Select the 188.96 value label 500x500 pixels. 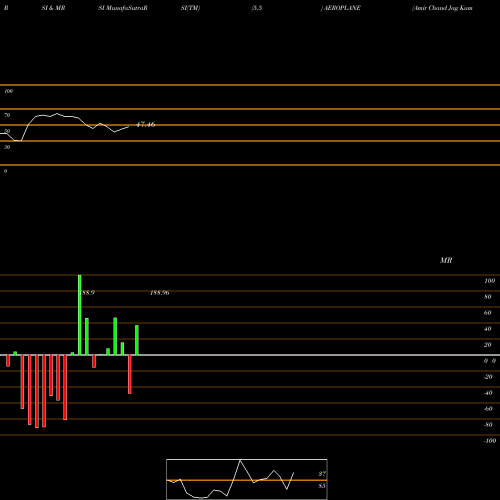[x=160, y=293]
